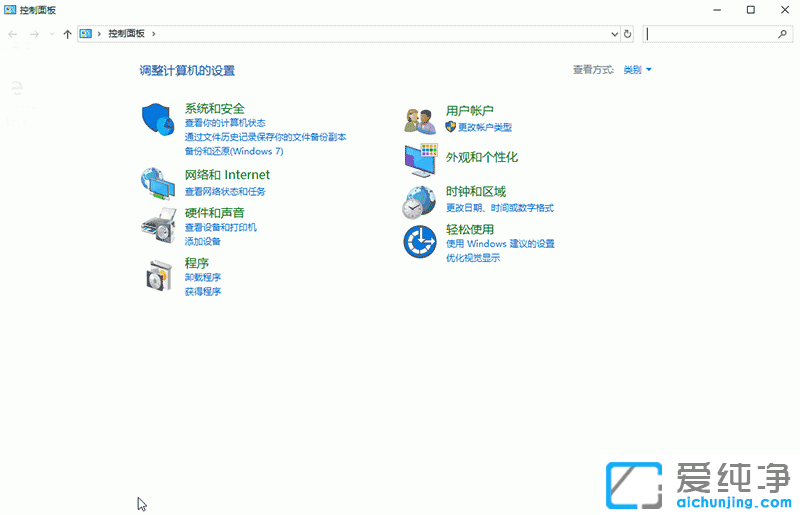The width and height of the screenshot is (800, 515).
Task: Open the Network and Internet globe icon
Action: (x=158, y=182)
